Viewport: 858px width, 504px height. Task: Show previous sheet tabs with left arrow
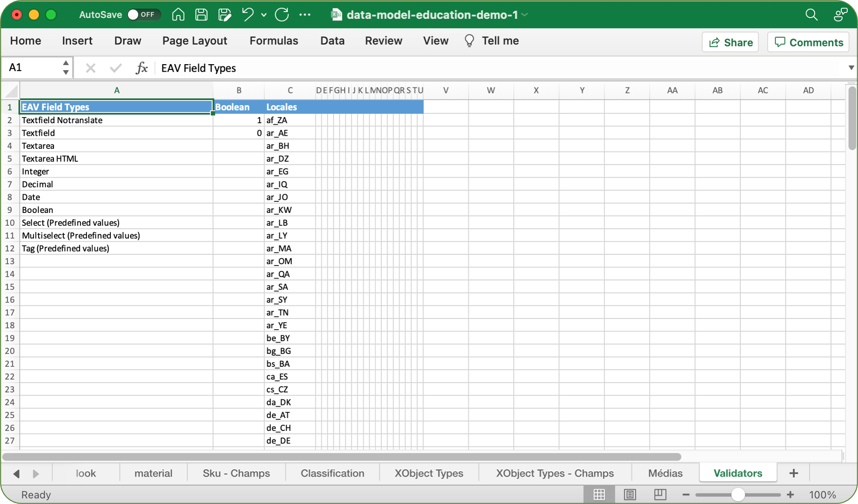pyautogui.click(x=16, y=474)
